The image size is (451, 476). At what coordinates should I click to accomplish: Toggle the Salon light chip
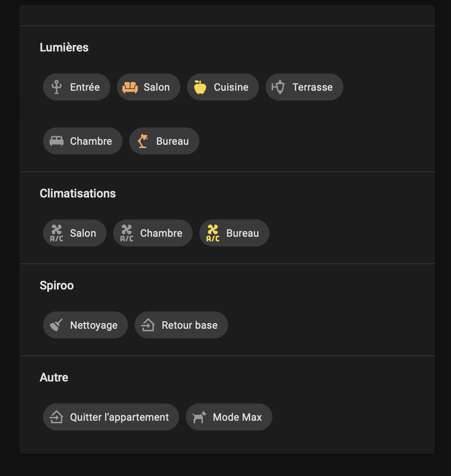coord(149,87)
